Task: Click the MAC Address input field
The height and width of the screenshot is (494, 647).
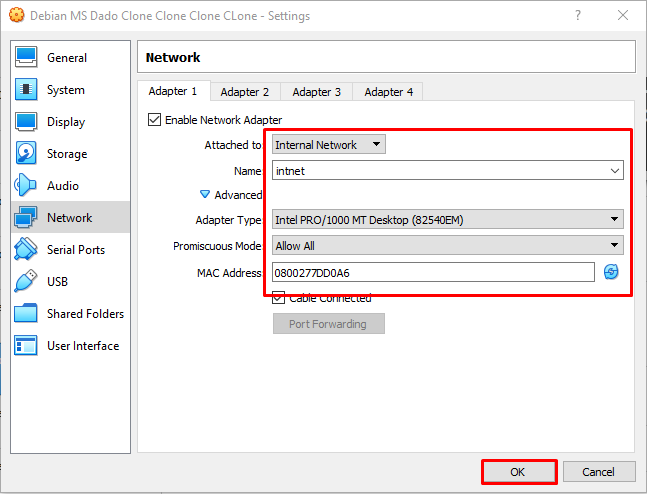Action: coord(433,272)
